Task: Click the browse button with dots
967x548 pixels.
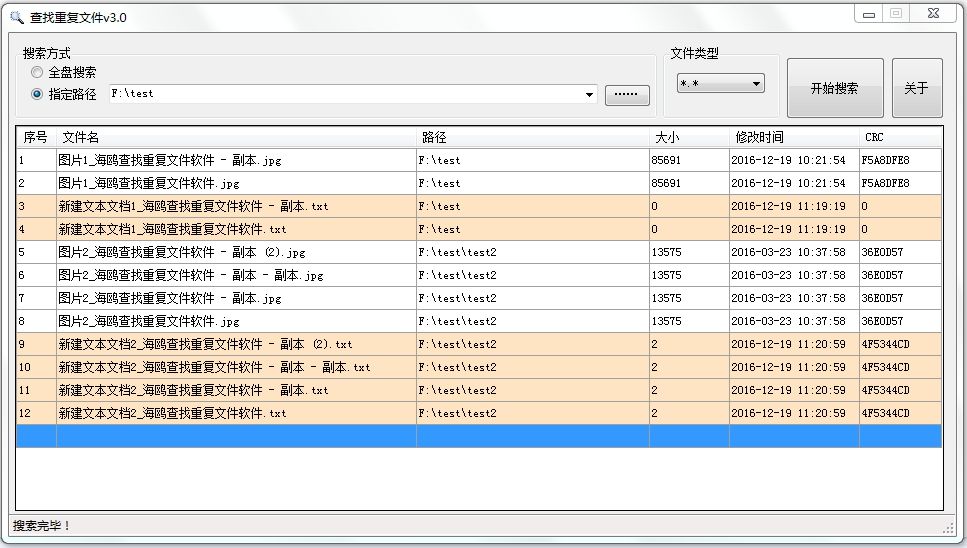Action: click(x=626, y=95)
